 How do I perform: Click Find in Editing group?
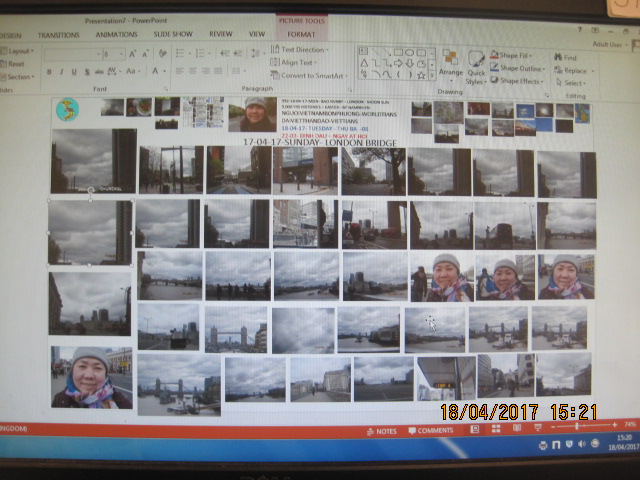566,58
